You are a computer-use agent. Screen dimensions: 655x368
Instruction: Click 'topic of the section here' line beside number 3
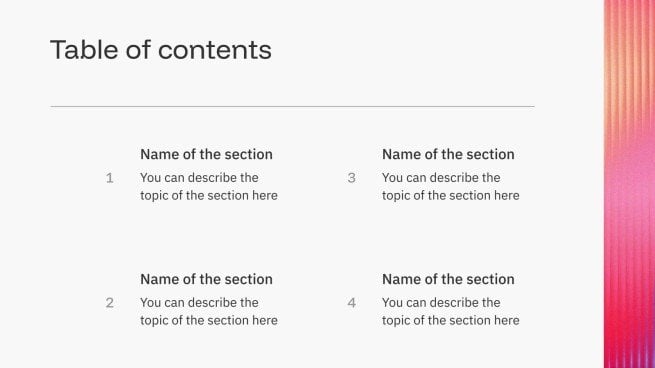(x=451, y=195)
